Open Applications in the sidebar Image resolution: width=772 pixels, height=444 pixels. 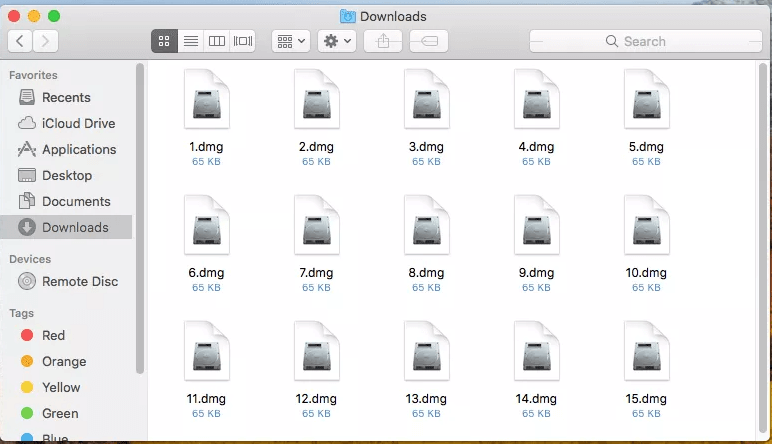pyautogui.click(x=66, y=149)
